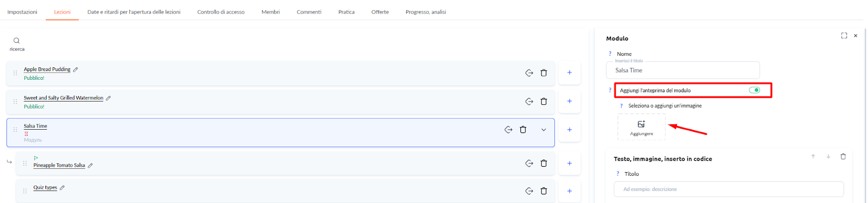Add item after Pineapple Tomato Salsa with plus
This screenshot has height=203, width=868.
569,163
